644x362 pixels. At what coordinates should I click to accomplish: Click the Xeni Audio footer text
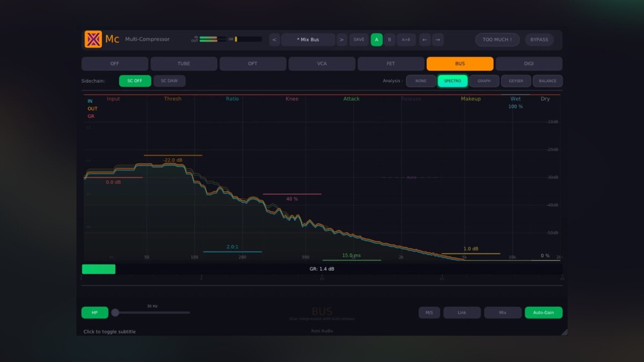[322, 331]
